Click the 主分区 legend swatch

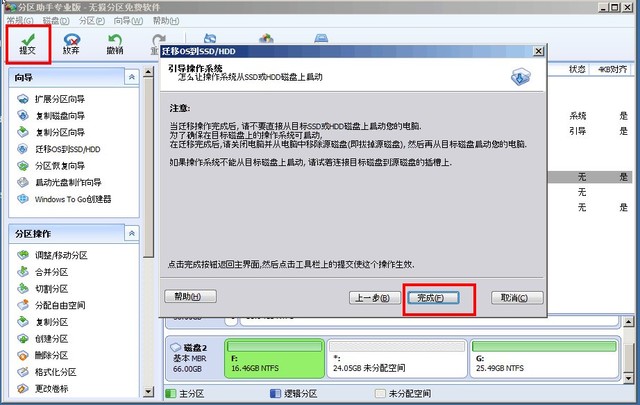(x=171, y=394)
